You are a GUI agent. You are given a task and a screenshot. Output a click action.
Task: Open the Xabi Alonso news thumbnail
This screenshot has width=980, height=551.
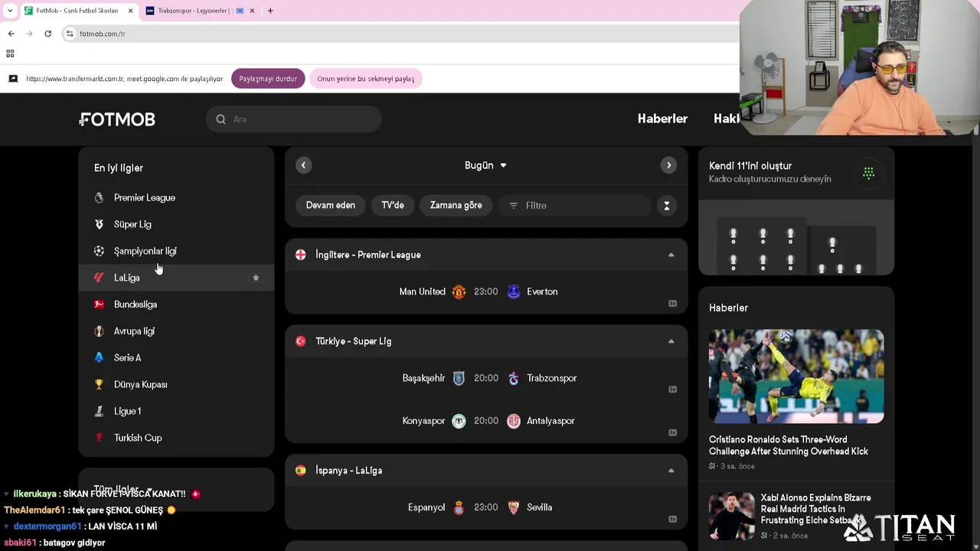point(731,517)
